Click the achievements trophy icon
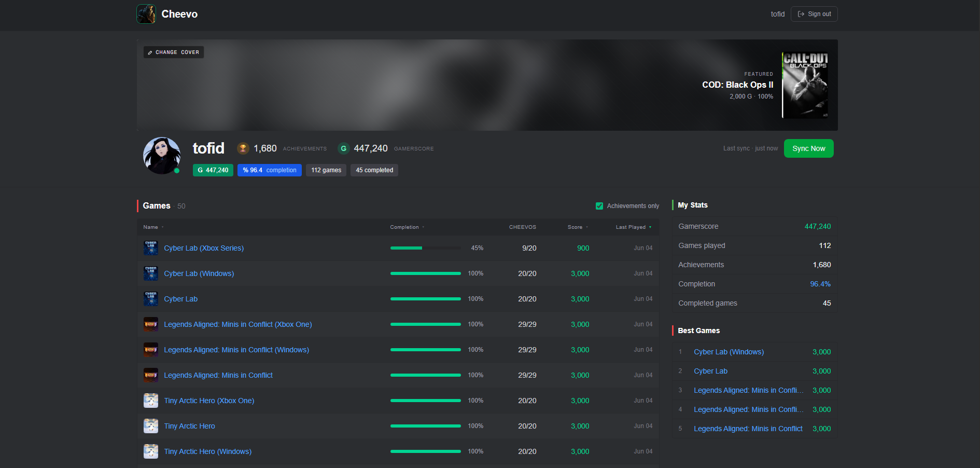The width and height of the screenshot is (980, 468). [x=243, y=148]
